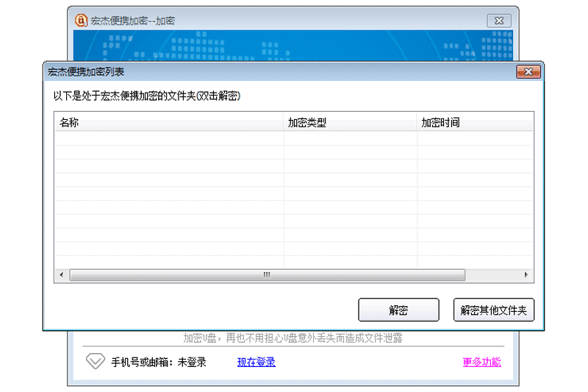Click the 解密其他文件夹 button
Viewport: 588px width, 392px height.
(493, 310)
